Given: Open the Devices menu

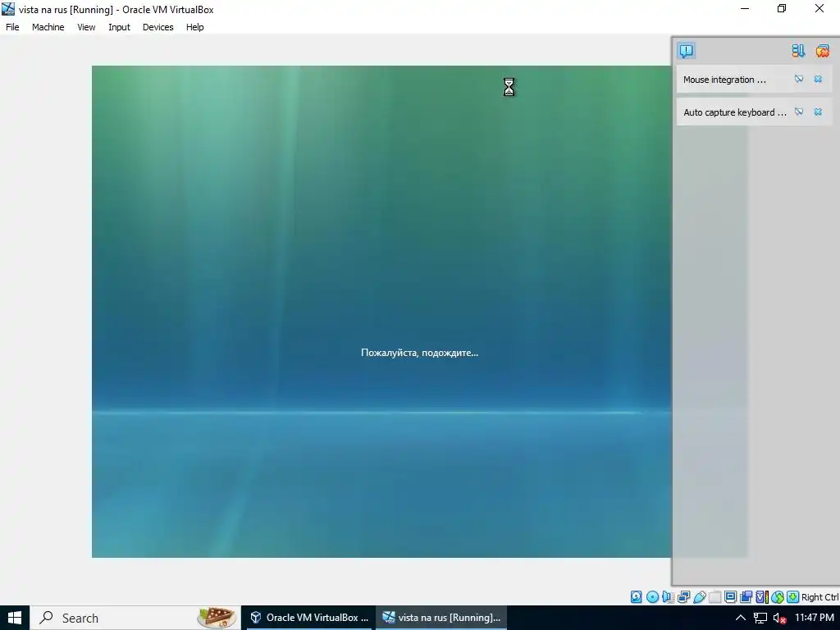Looking at the screenshot, I should click(158, 27).
